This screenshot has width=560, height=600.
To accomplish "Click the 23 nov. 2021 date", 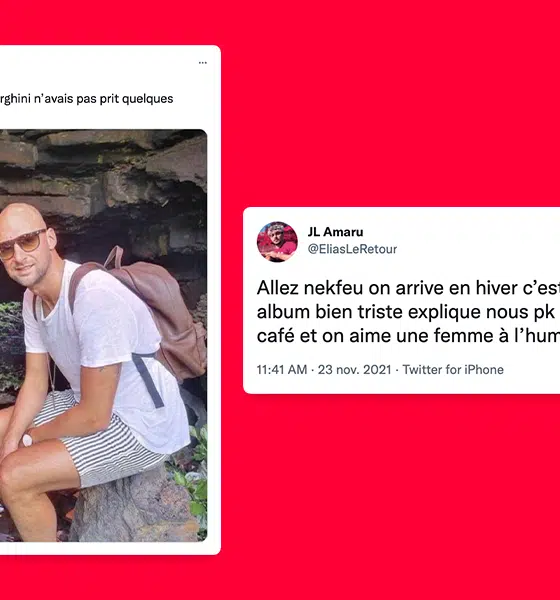I will pyautogui.click(x=354, y=370).
